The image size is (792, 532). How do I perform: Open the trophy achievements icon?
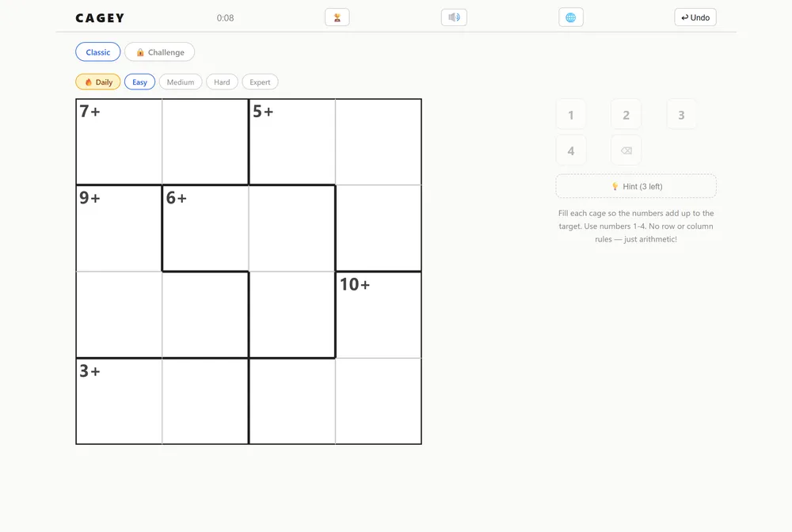pos(337,17)
